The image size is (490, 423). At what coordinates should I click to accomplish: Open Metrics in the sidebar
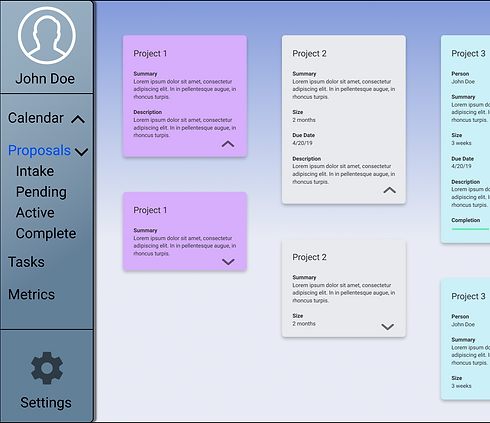32,295
